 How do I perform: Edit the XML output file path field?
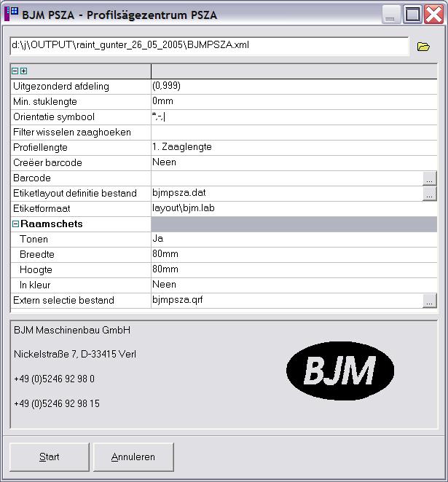point(209,46)
